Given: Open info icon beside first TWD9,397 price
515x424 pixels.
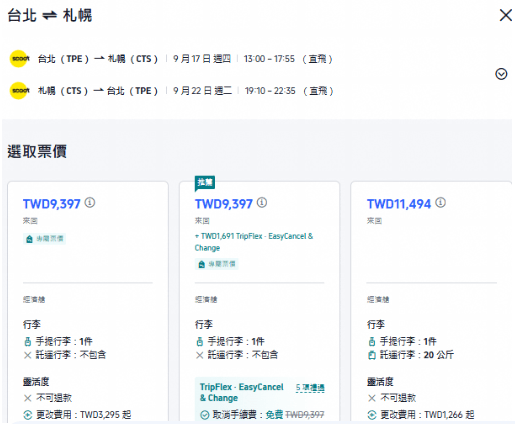Looking at the screenshot, I should pyautogui.click(x=90, y=203).
